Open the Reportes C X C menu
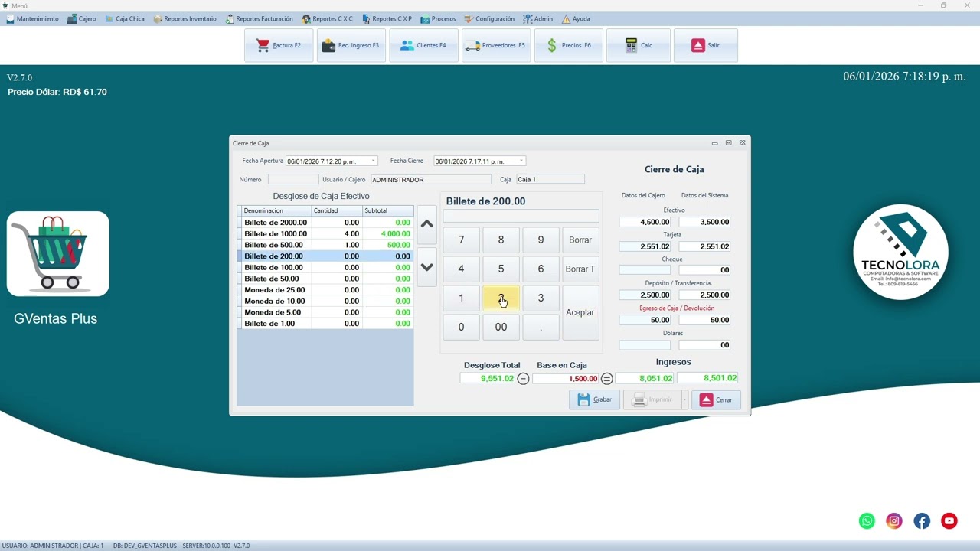Viewport: 980px width, 551px height. 327,18
